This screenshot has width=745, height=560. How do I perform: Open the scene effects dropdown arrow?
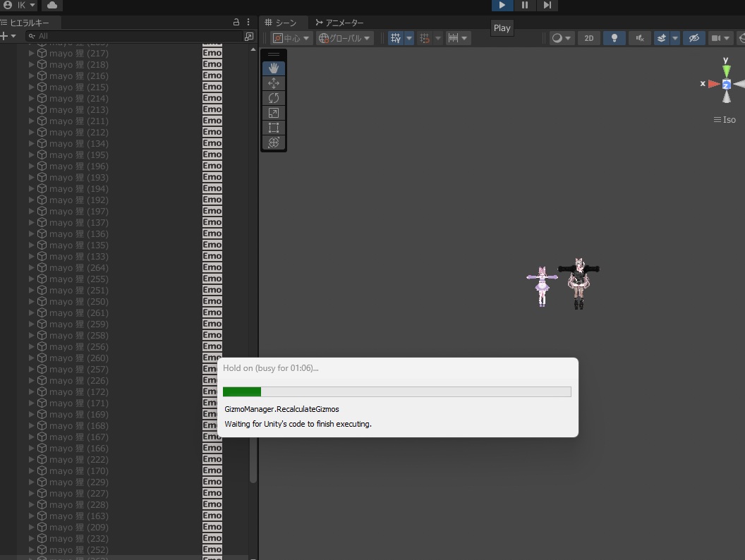coord(674,38)
